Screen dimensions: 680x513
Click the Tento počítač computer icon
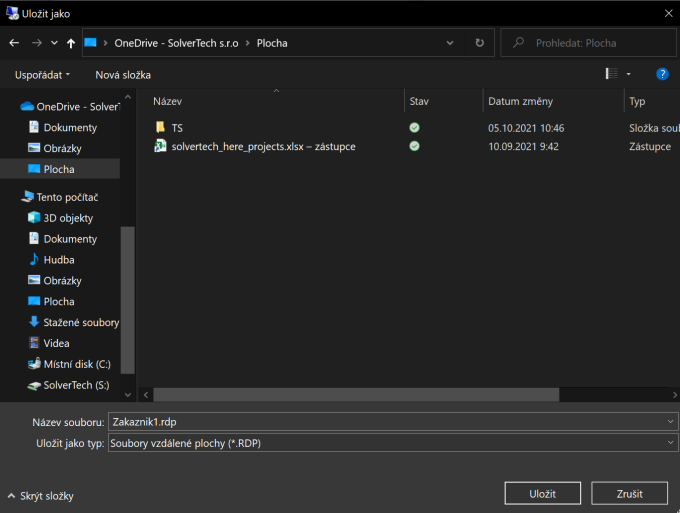tap(27, 196)
